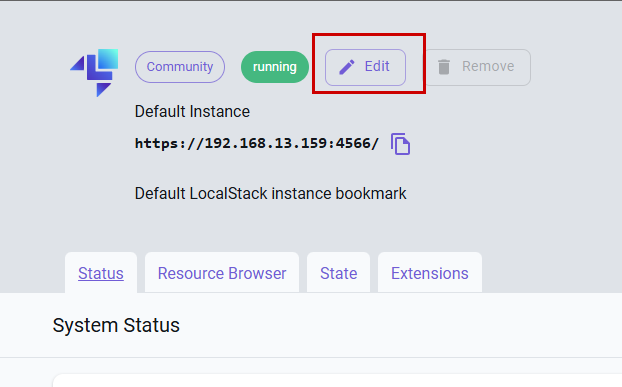Screen dimensions: 622x387
Task: Click the System Status heading
Action: 116,325
